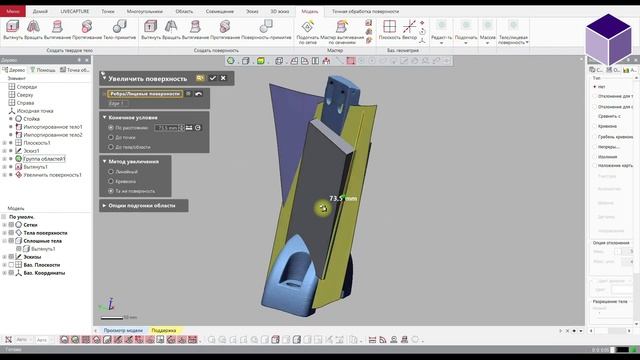The image size is (640, 360).
Task: Expand the Плоскость1 tree node
Action: [x=4, y=143]
